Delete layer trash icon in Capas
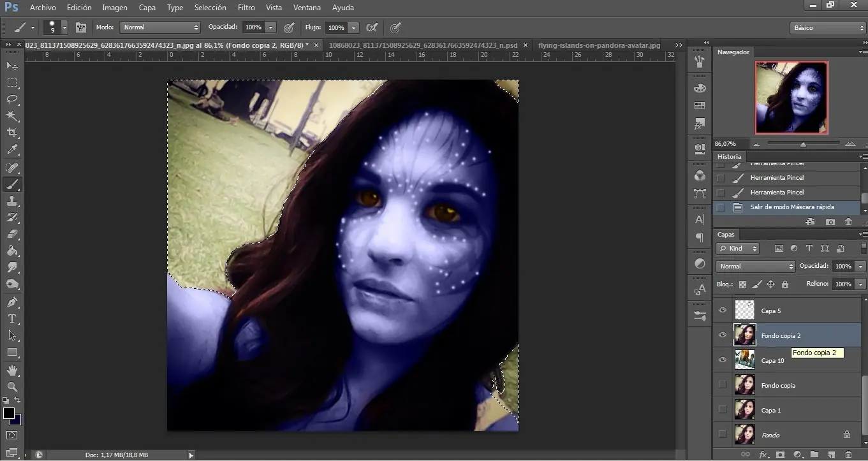868x461 pixels. (848, 455)
